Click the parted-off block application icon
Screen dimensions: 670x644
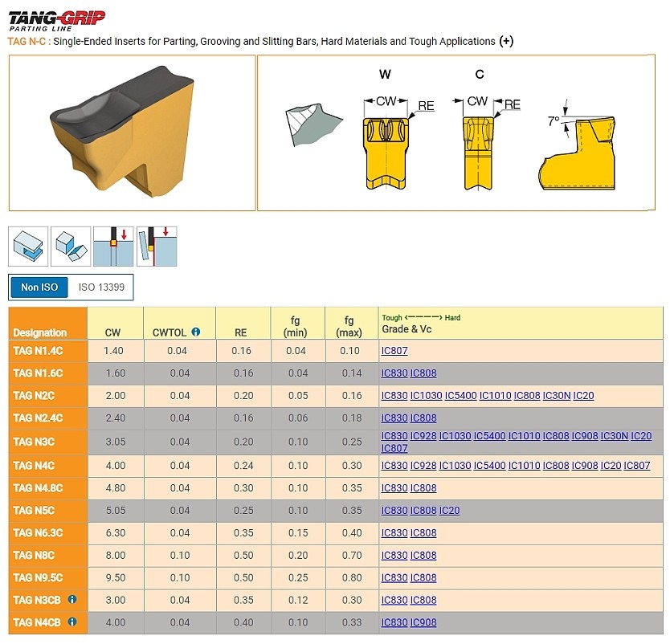click(x=71, y=247)
